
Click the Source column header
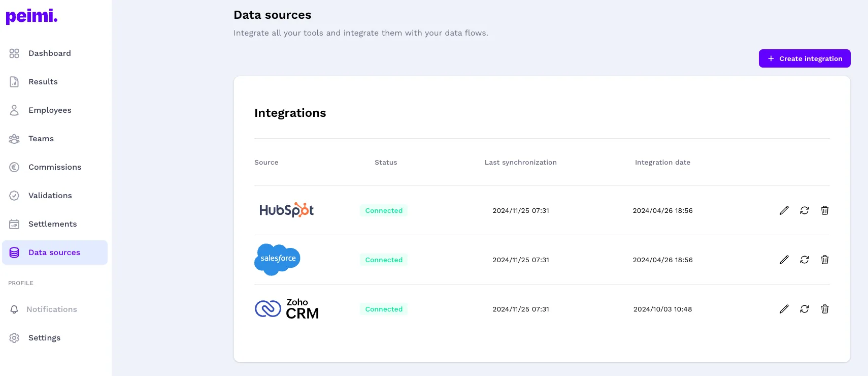266,163
